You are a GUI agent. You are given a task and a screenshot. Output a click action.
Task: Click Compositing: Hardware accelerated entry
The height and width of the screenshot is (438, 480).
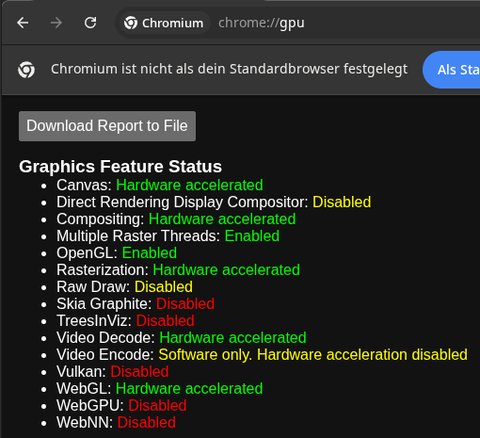176,219
